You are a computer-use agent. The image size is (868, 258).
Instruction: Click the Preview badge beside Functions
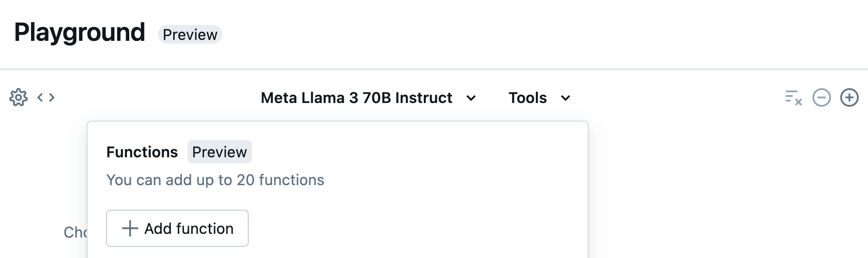[220, 152]
